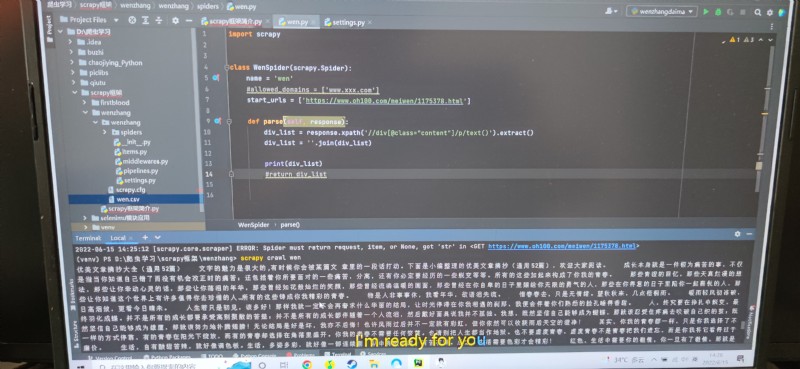Go to previous highlighted error arrow
Screen dimensions: 800x369
tap(761, 40)
